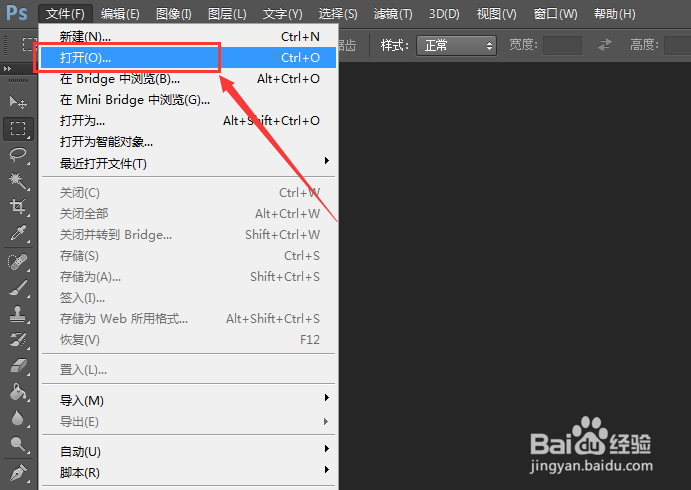This screenshot has width=691, height=490.
Task: Open the 选择(S) menu
Action: [x=338, y=14]
